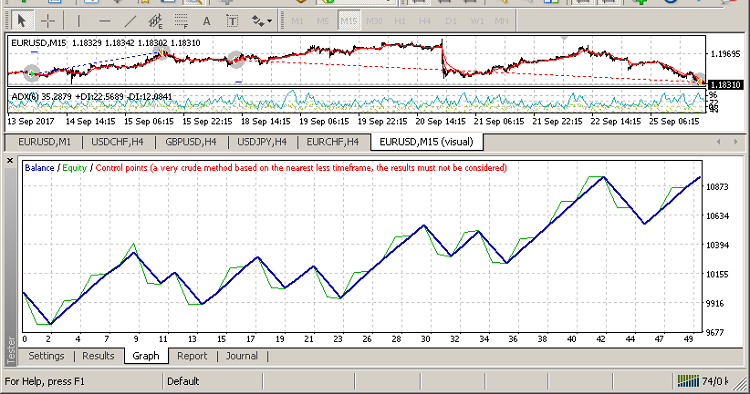Screen dimensions: 750x394
Task: Switch chart to H1 timeframe
Action: click(x=400, y=21)
